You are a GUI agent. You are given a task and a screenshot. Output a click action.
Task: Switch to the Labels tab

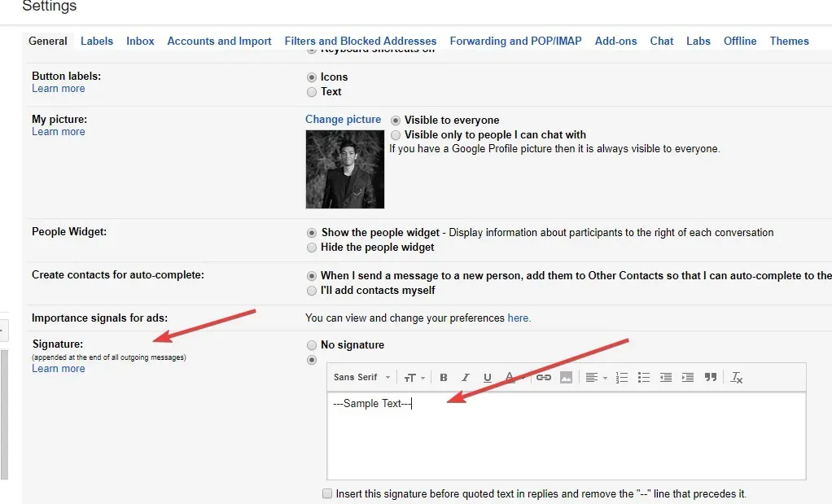[97, 41]
